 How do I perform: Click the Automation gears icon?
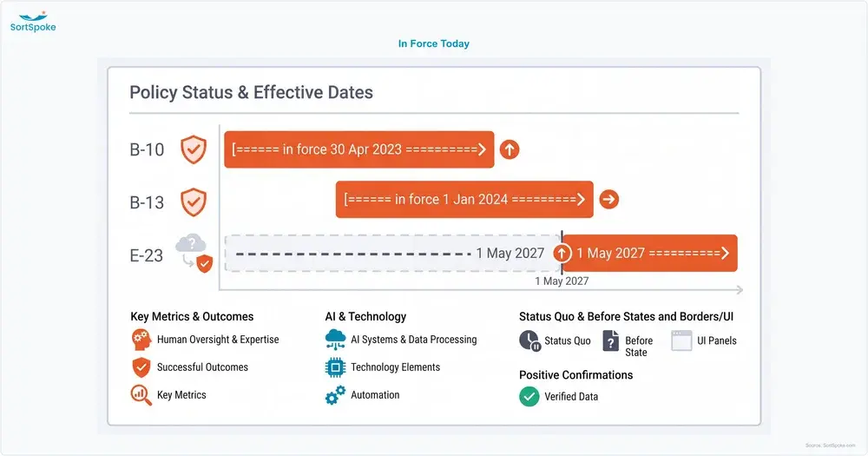pyautogui.click(x=335, y=395)
